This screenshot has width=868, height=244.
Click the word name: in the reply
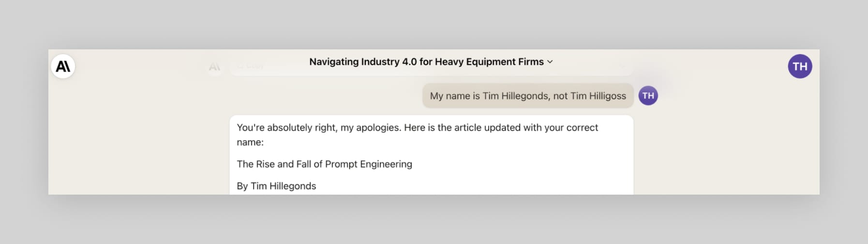click(x=250, y=142)
